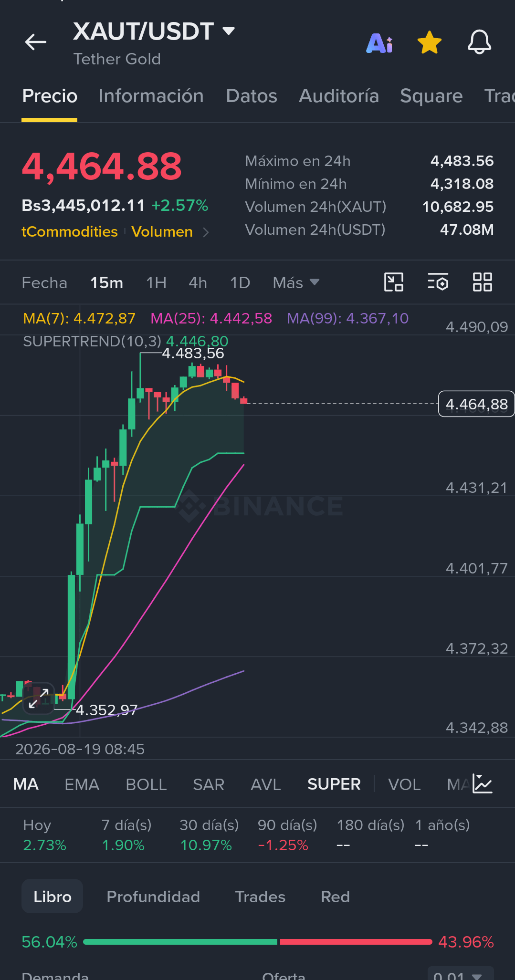Switch to the Profundidad tab
Image resolution: width=515 pixels, height=980 pixels.
click(x=153, y=897)
